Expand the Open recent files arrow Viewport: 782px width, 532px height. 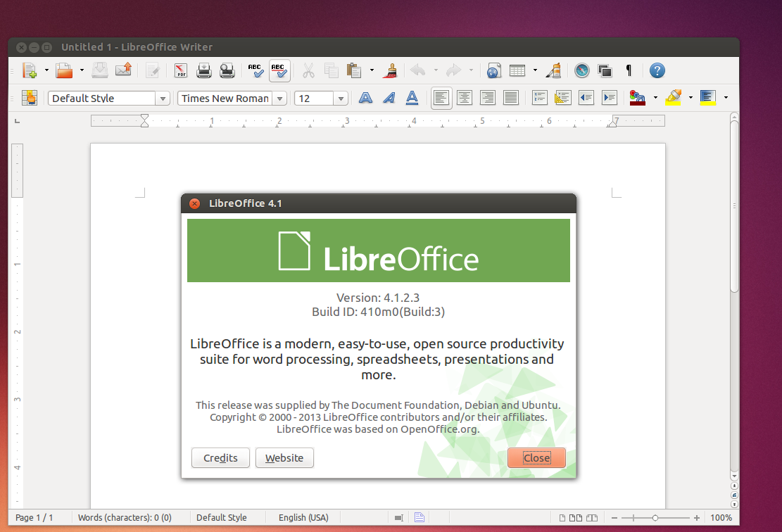[x=82, y=70]
